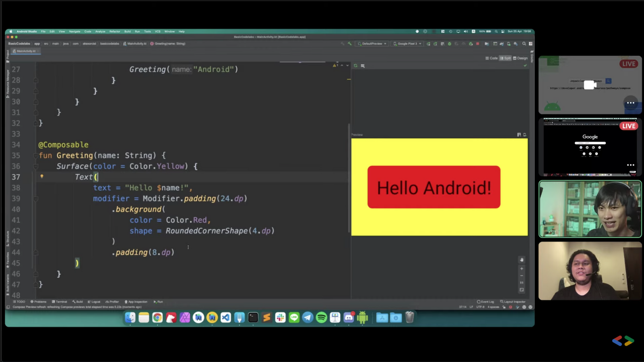Switch editor to Design view mode
The width and height of the screenshot is (644, 362).
tap(520, 58)
